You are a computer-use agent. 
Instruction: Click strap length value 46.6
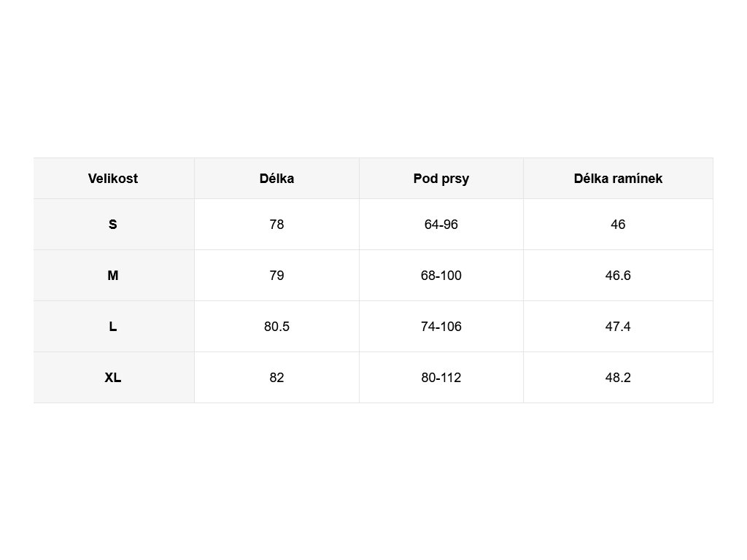[618, 276]
